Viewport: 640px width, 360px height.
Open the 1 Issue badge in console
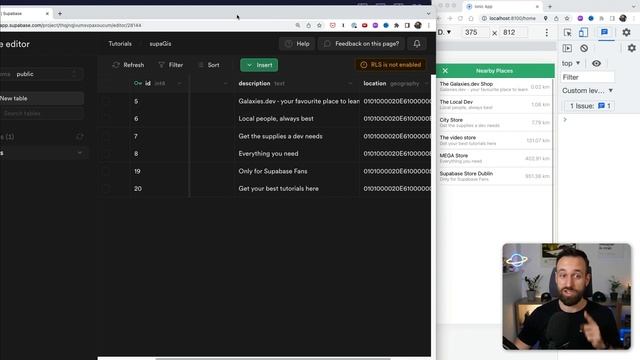(x=590, y=106)
